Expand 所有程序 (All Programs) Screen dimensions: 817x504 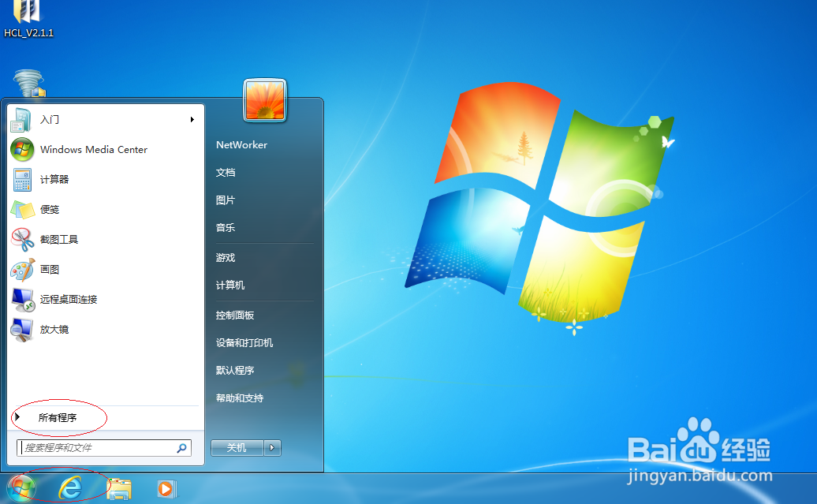point(58,417)
